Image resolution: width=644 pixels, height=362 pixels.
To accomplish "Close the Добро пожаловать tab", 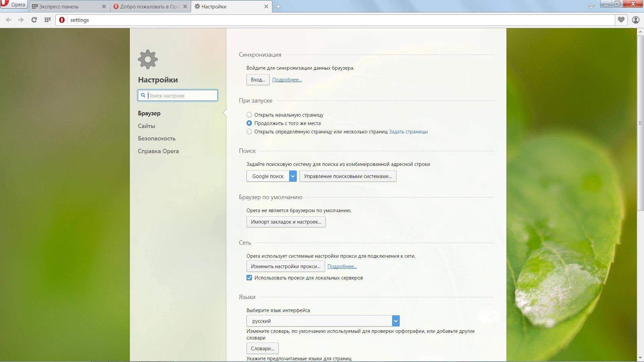I will click(x=185, y=6).
